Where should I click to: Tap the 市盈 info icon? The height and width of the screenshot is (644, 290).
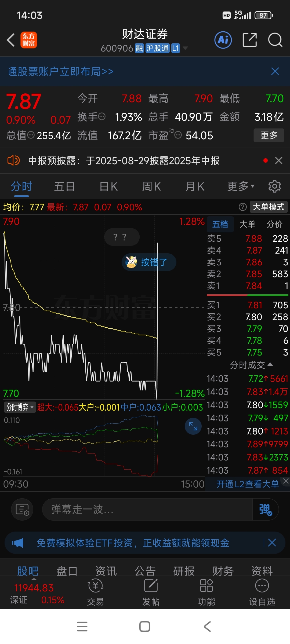pos(178,135)
